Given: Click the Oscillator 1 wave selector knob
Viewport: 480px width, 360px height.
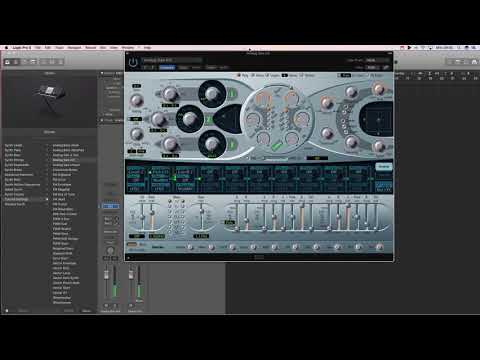Looking at the screenshot, I should pos(212,94).
